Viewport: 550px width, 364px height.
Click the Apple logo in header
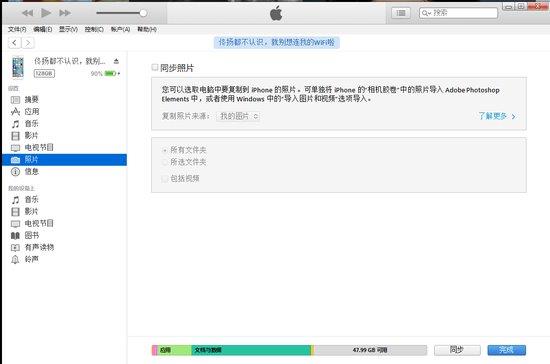point(276,13)
